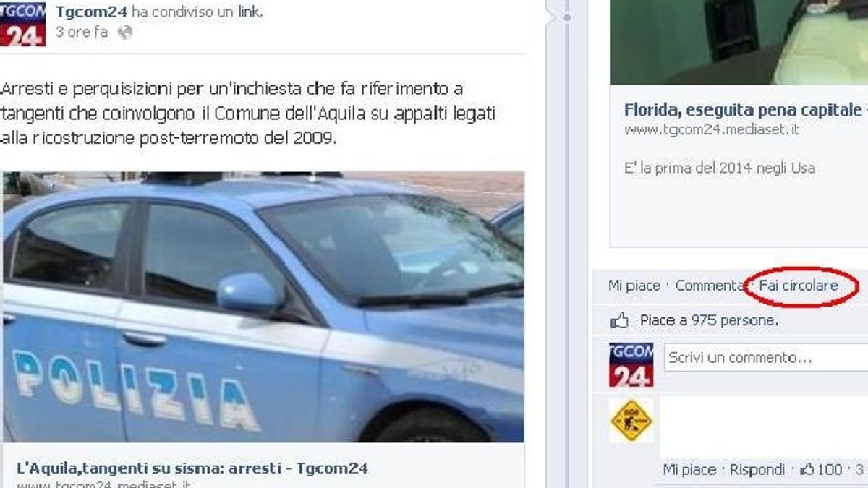The image size is (868, 488).
Task: Click the Tgcom24 logo avatar beside post header
Action: point(22,23)
